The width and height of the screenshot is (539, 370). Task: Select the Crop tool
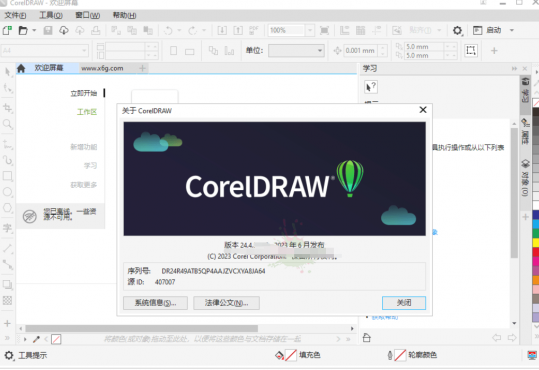8,108
